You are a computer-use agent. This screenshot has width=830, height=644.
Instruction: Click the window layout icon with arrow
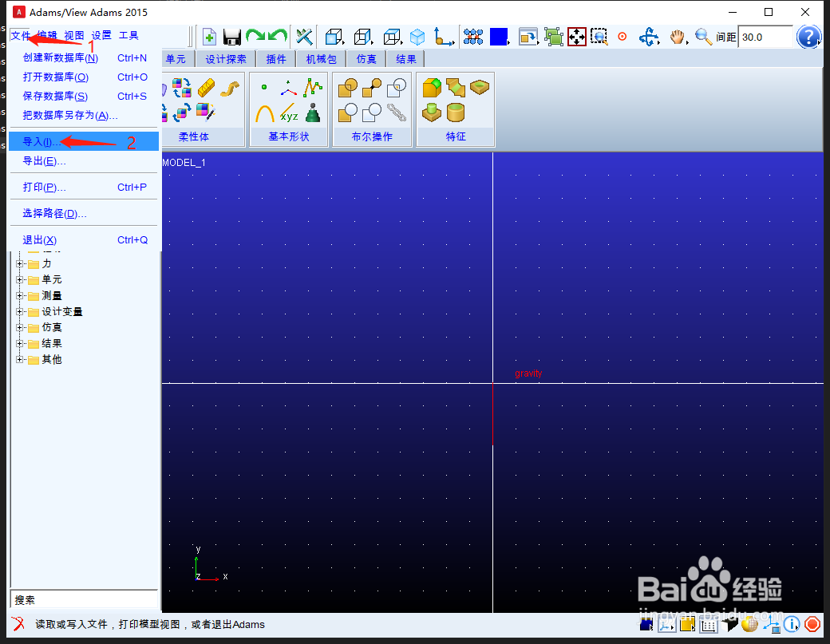click(528, 37)
